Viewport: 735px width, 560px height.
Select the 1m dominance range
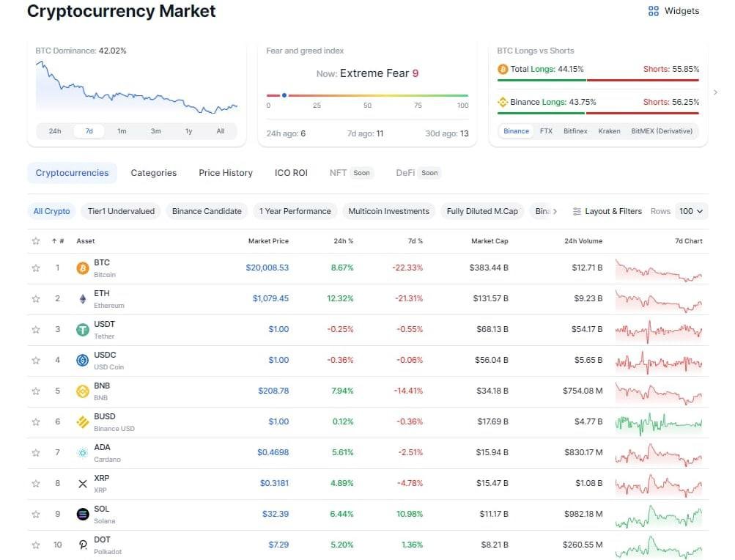pyautogui.click(x=122, y=131)
